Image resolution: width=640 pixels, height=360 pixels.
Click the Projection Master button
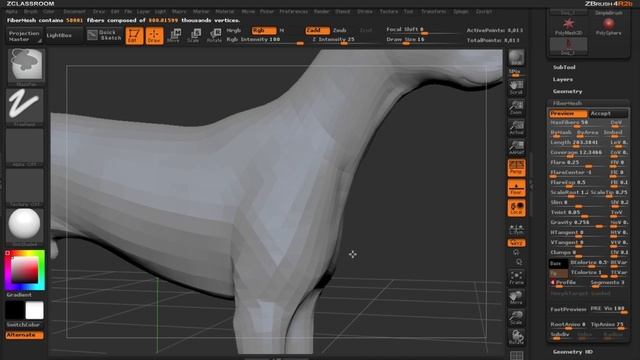tap(24, 36)
